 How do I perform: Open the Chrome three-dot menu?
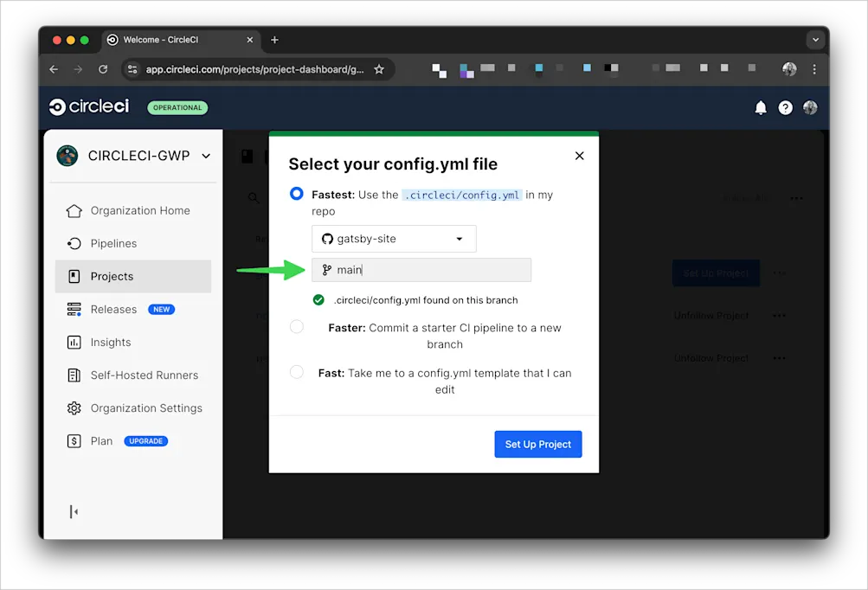click(x=814, y=69)
